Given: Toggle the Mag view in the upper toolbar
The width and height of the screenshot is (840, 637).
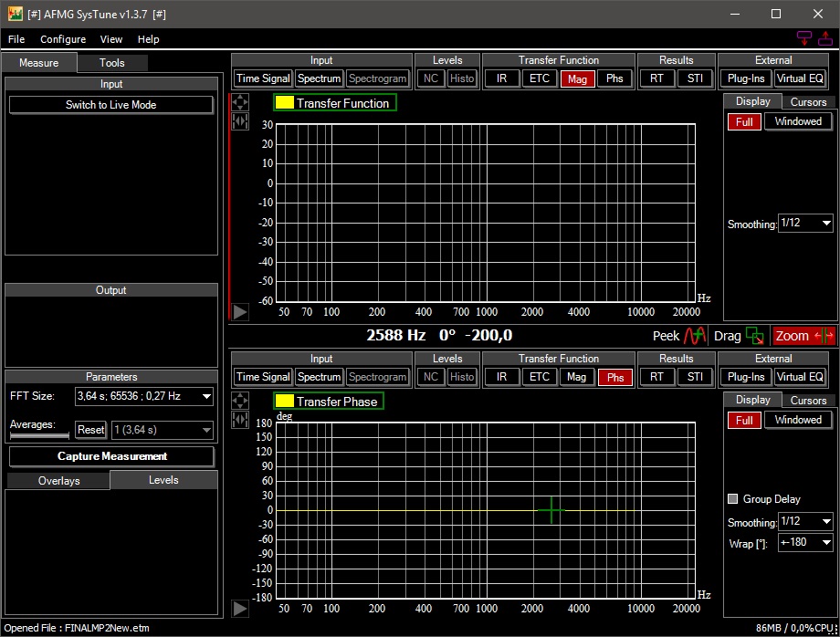Looking at the screenshot, I should tap(577, 78).
